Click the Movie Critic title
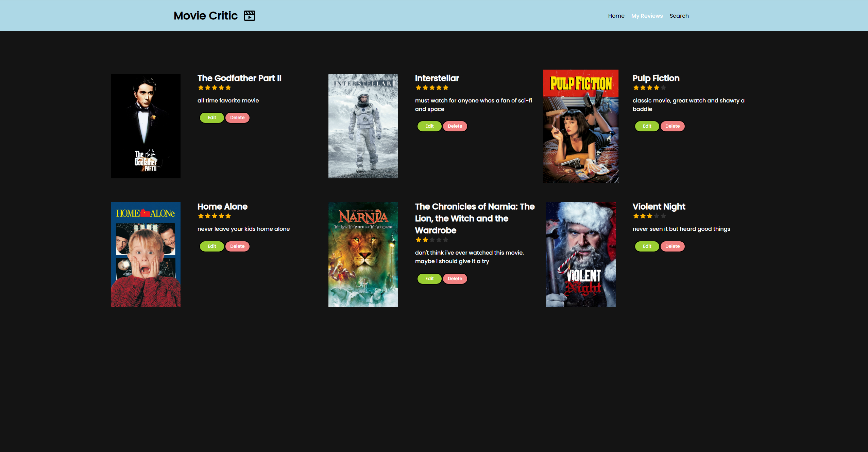 tap(205, 15)
